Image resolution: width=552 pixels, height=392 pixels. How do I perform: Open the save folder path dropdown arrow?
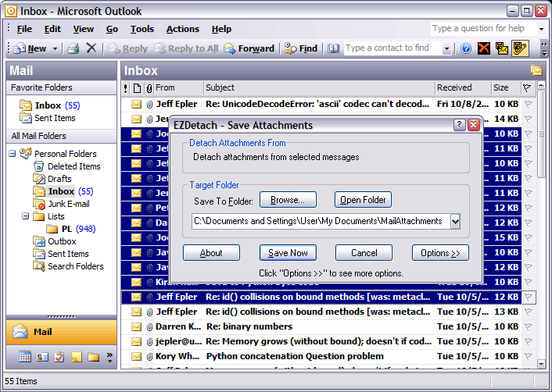(455, 222)
